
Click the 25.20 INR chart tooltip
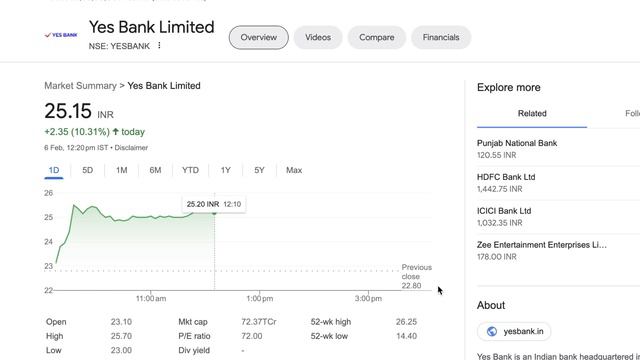tap(214, 204)
